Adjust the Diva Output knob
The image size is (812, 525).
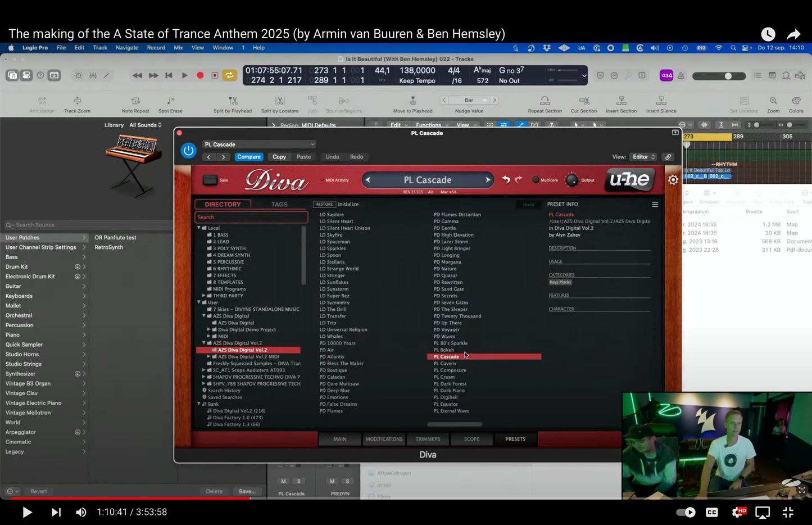click(x=571, y=180)
